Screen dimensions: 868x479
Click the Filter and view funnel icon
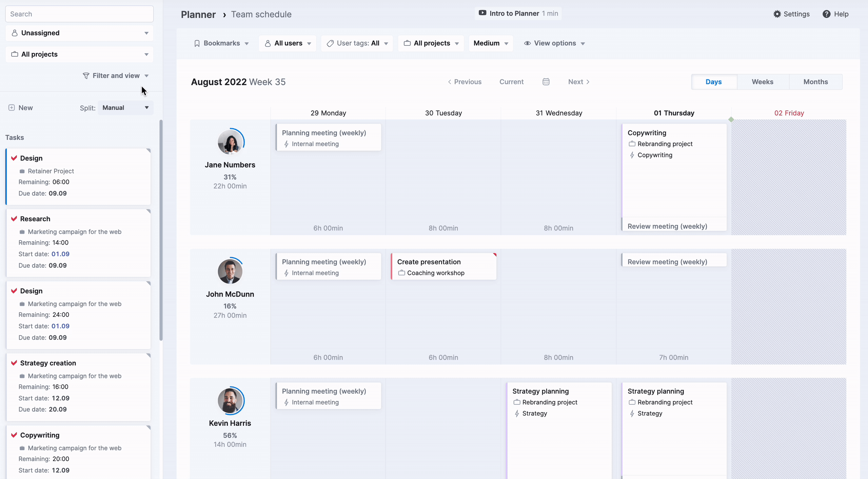86,76
